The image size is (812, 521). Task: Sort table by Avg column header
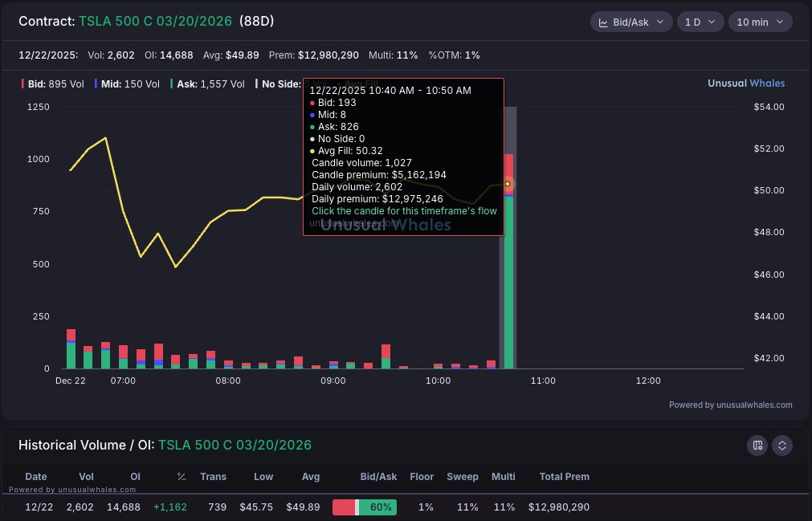(311, 477)
